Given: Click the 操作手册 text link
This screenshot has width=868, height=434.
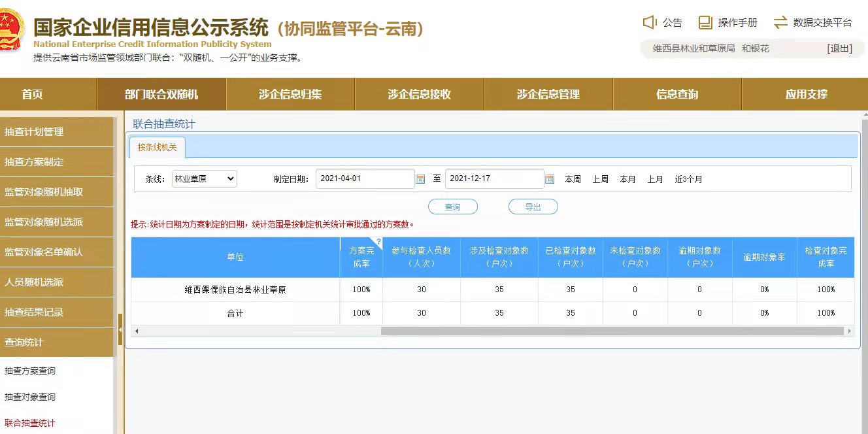Looking at the screenshot, I should tap(738, 23).
